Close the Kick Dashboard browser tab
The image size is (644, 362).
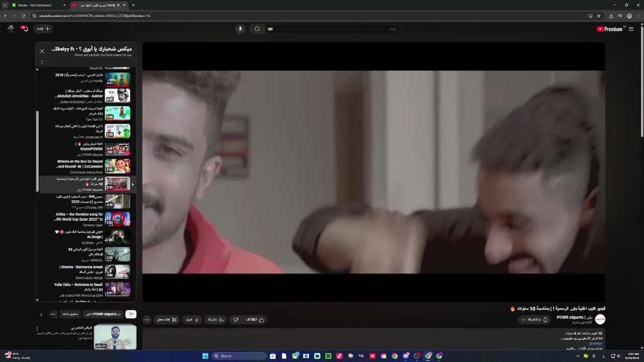tap(64, 5)
